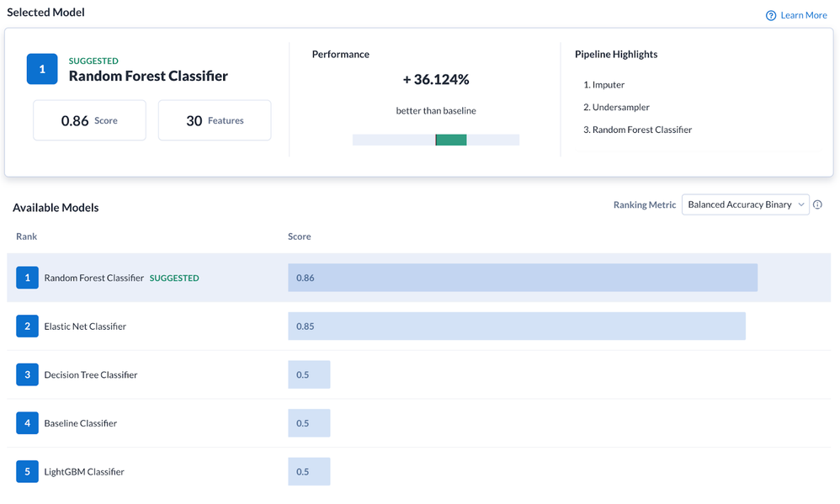The width and height of the screenshot is (840, 504).
Task: Select Baseline Classifier model name
Action: coord(81,423)
